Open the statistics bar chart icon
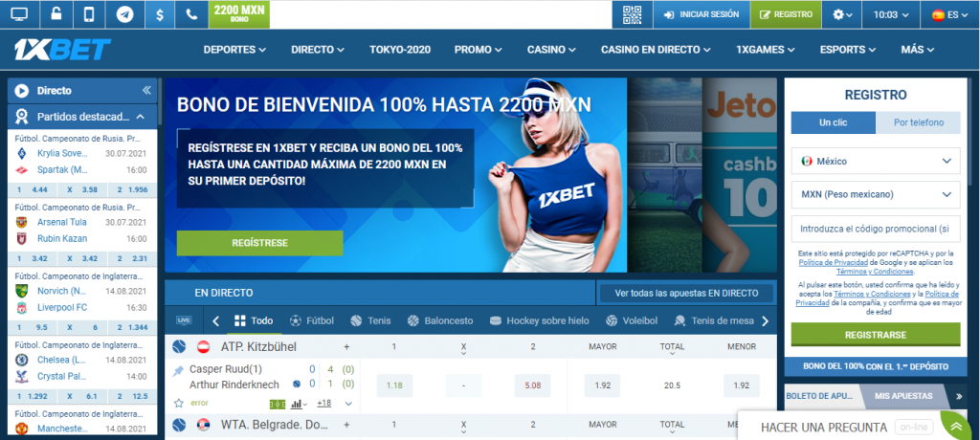This screenshot has height=440, width=980. click(300, 404)
